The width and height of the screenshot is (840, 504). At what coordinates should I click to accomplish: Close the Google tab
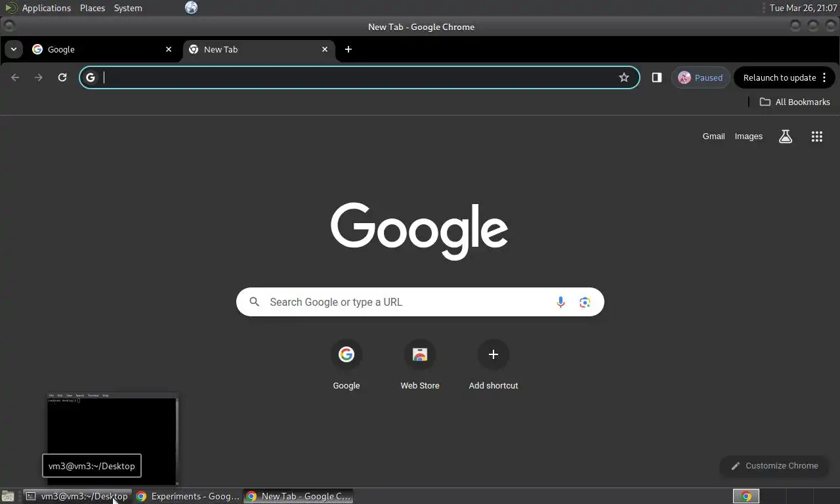169,49
